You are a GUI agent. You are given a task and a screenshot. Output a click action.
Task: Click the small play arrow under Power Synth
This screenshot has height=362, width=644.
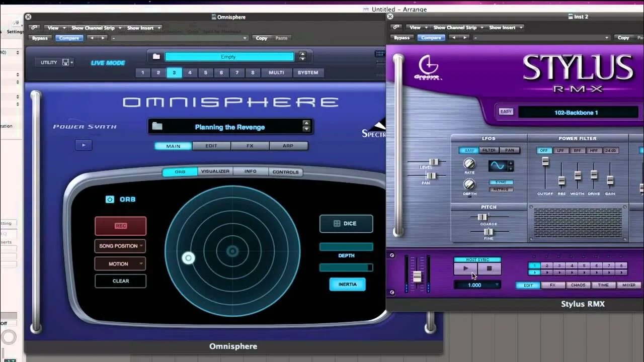84,145
